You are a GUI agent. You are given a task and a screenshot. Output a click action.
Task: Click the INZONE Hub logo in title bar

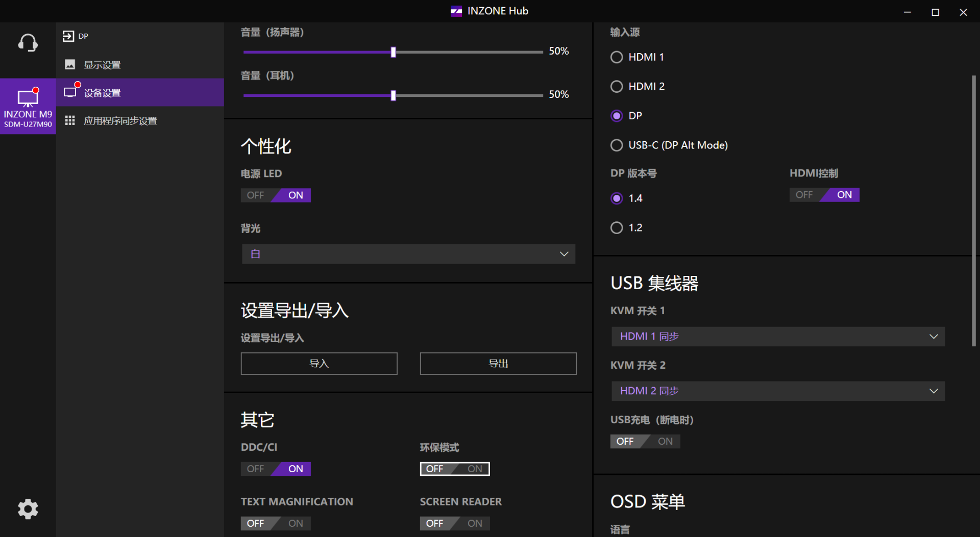456,11
